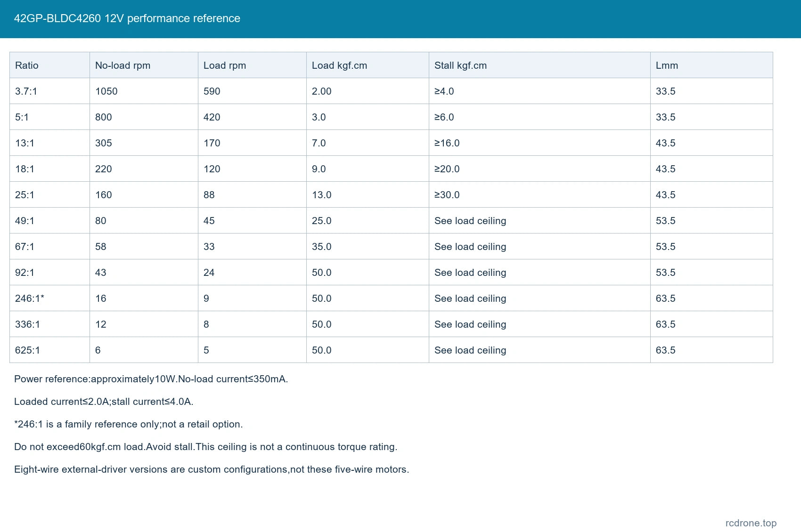Click the Load kgf.cm column header
The image size is (801, 532).
coord(368,65)
